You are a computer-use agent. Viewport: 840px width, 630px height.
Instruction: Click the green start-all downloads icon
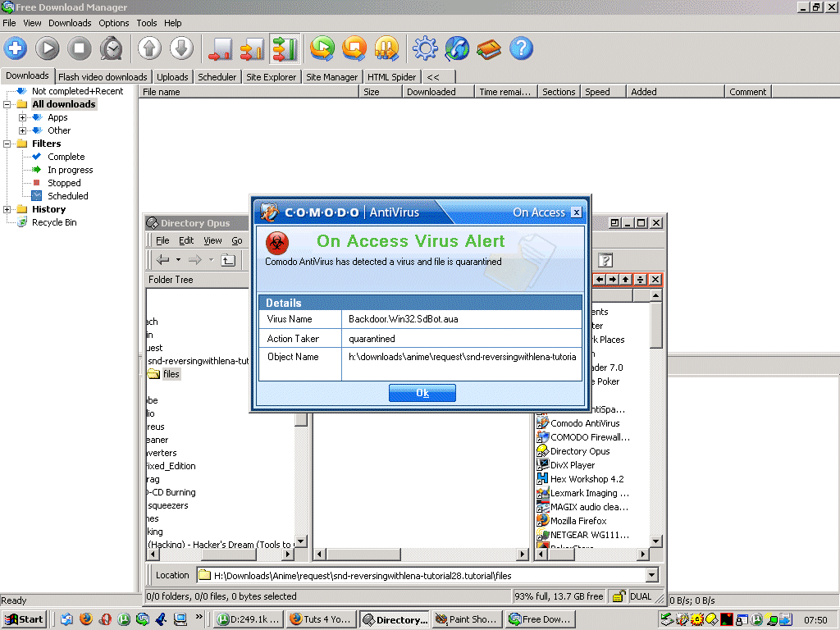(x=322, y=48)
